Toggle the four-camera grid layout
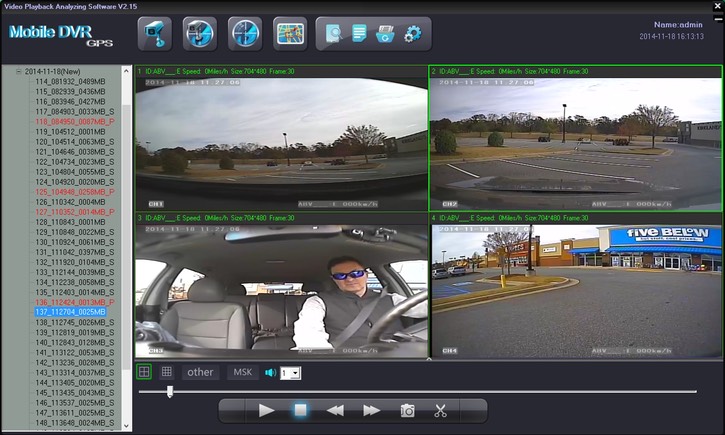This screenshot has height=435, width=725. (144, 372)
